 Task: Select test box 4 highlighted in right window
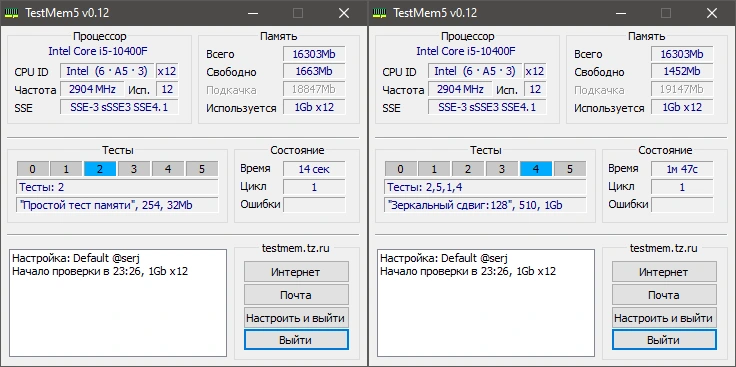[536, 169]
